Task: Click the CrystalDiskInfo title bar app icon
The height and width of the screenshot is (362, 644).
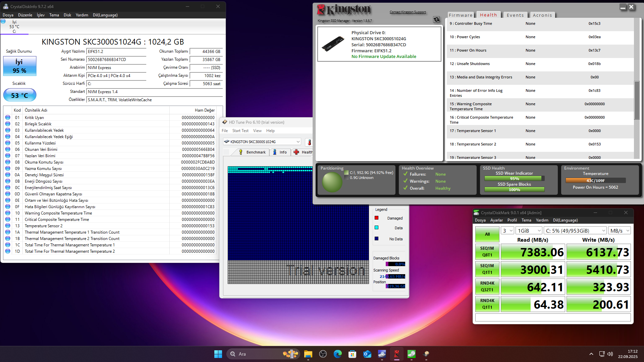Action: coord(6,6)
